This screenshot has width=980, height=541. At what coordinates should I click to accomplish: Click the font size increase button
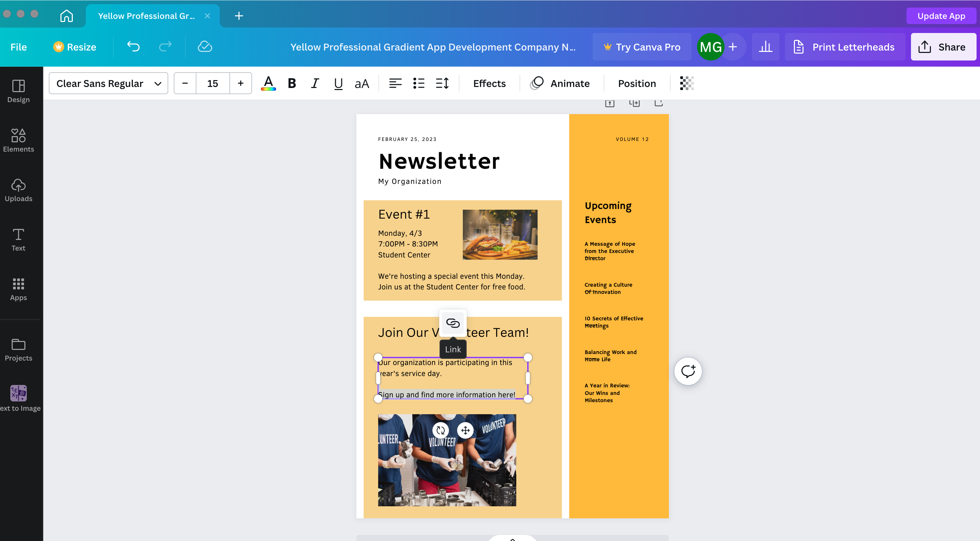pos(240,82)
